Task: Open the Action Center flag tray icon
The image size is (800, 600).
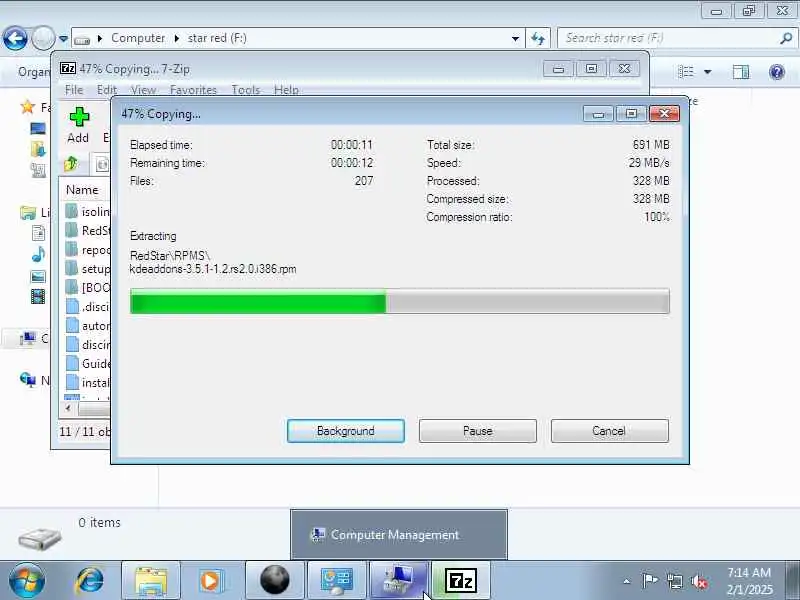Action: (649, 581)
